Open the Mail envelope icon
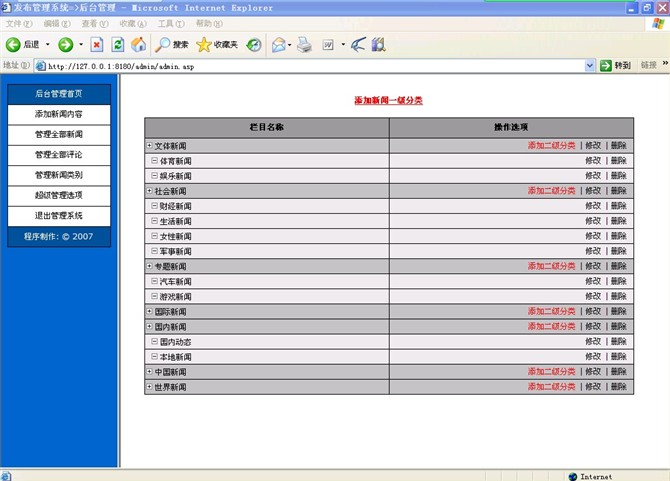This screenshot has width=670, height=481. coord(279,44)
